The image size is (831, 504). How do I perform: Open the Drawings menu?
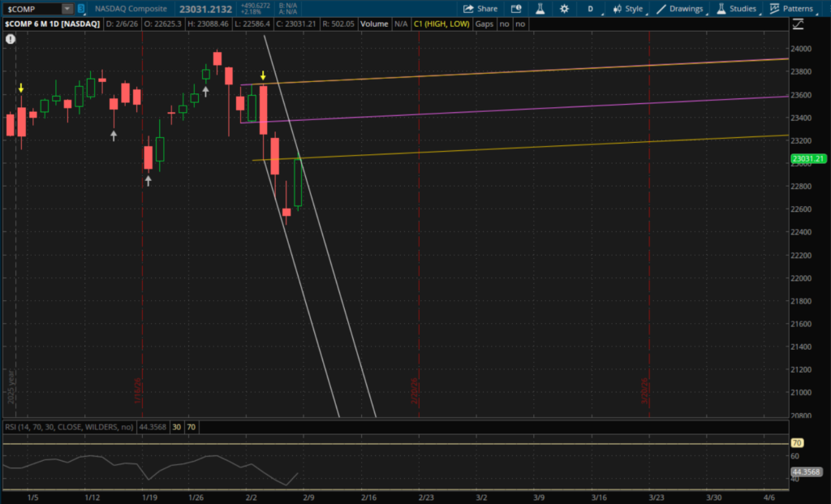(680, 9)
